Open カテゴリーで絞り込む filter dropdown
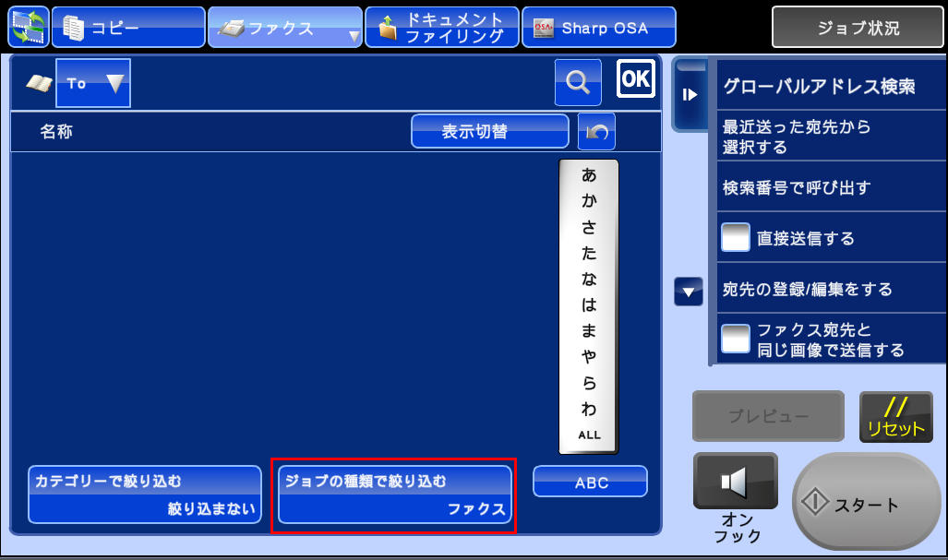The width and height of the screenshot is (948, 560). 145,494
